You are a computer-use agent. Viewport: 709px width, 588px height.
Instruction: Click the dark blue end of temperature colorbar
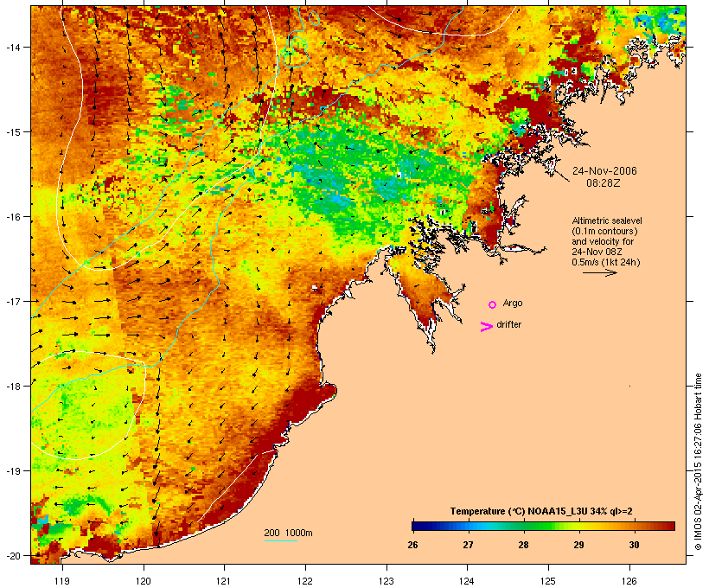418,526
